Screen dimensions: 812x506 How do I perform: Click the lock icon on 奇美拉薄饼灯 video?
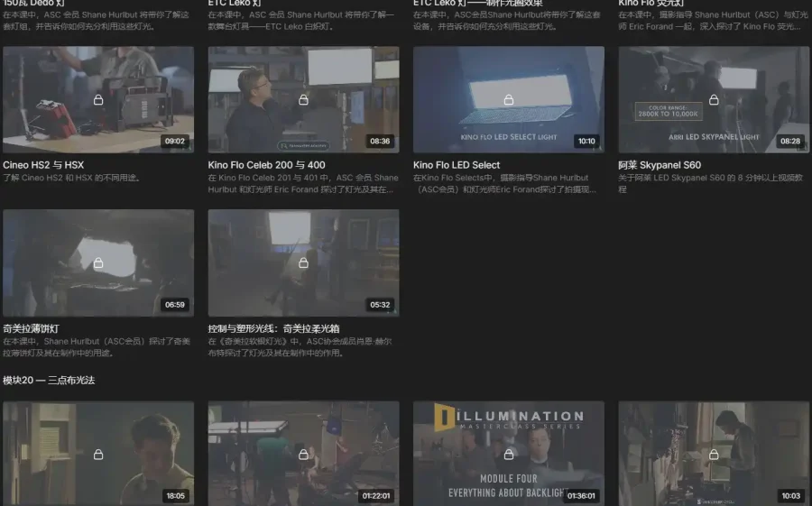98,263
